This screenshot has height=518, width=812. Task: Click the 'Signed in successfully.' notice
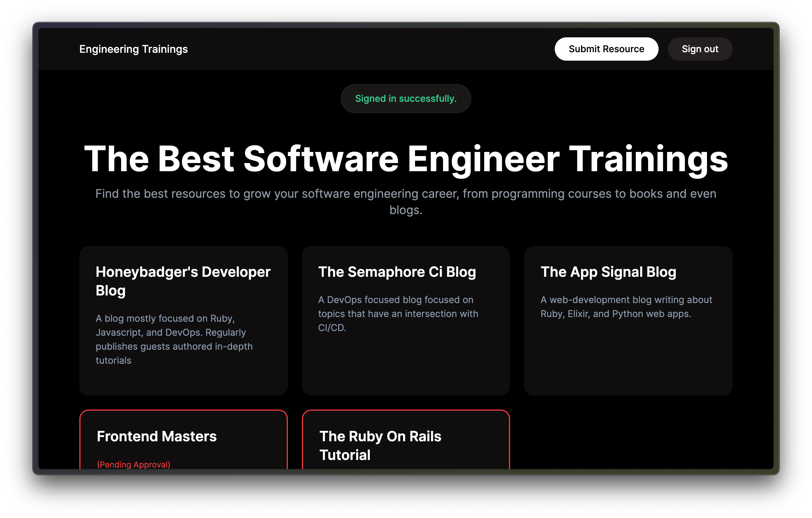click(x=406, y=99)
